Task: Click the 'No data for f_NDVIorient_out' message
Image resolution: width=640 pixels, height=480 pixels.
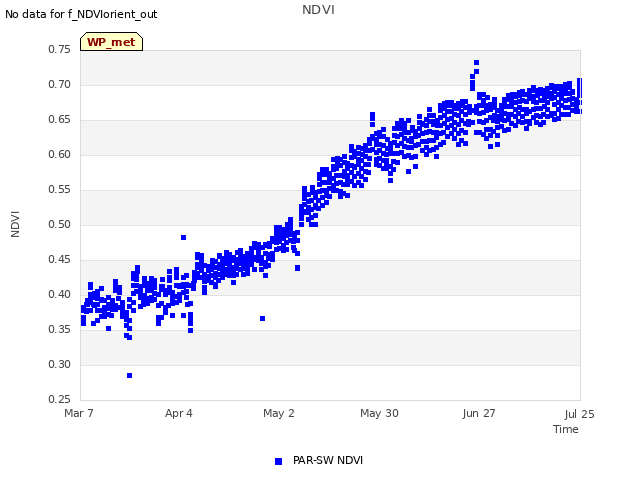Action: [x=81, y=14]
